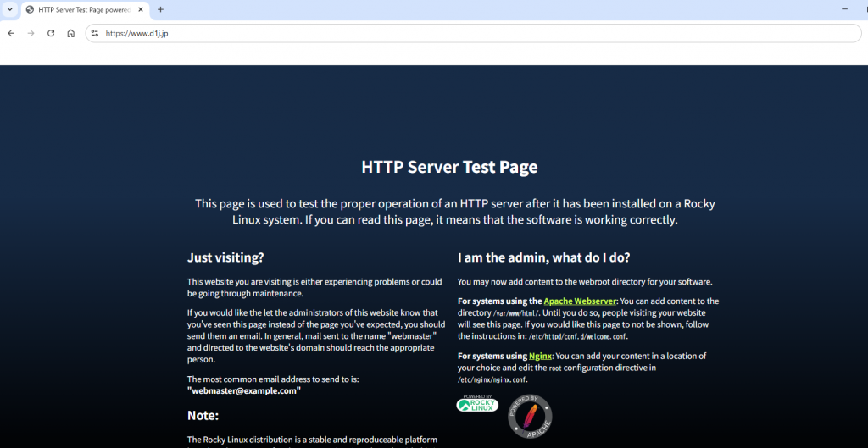
Task: Close the HTTP Server Test Page tab
Action: 142,9
